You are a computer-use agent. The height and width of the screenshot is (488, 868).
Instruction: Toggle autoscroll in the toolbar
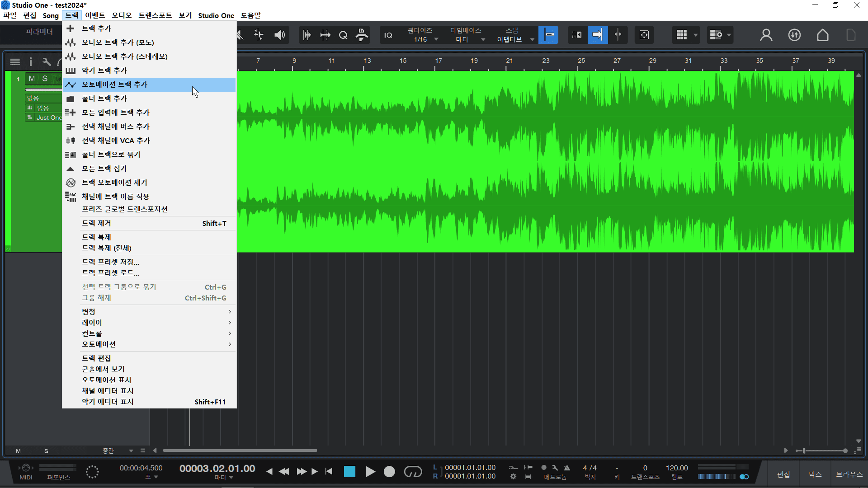(x=598, y=35)
